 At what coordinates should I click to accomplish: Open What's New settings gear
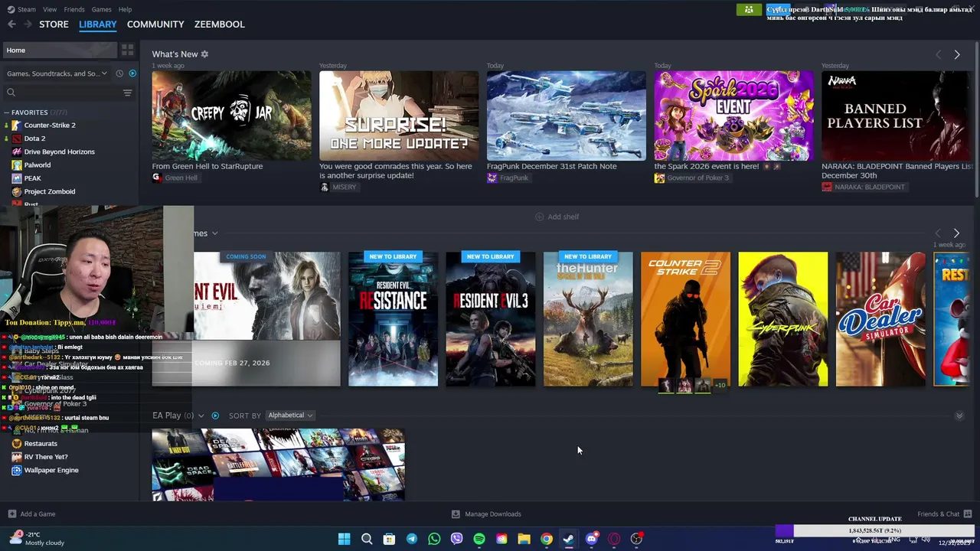point(204,54)
